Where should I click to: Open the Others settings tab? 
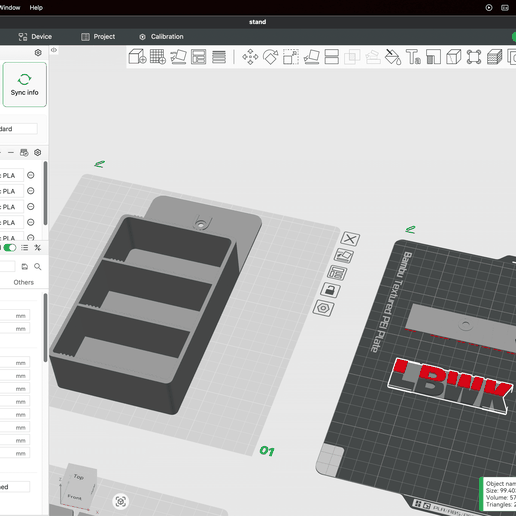(24, 282)
